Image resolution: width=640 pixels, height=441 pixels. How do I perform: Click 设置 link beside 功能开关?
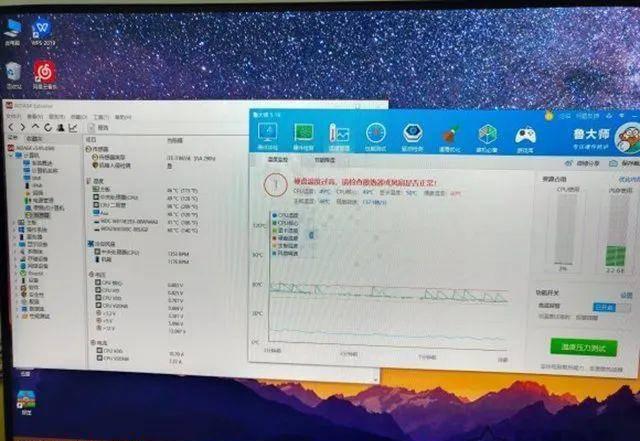[x=627, y=295]
